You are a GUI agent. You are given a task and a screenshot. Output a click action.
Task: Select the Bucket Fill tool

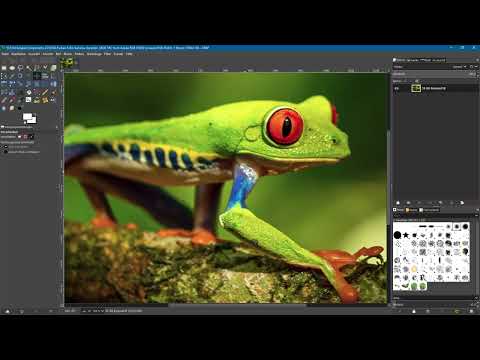pos(28,92)
